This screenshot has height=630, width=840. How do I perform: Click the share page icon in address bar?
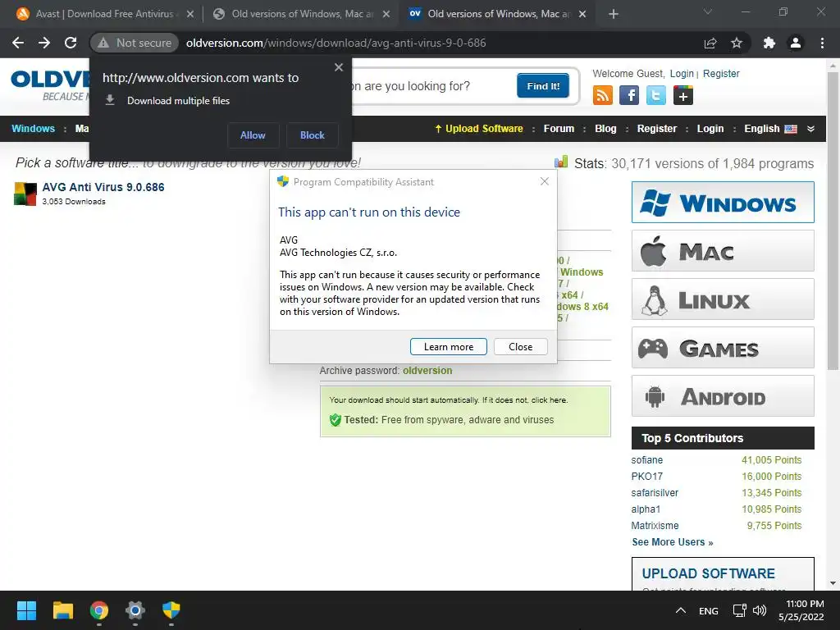click(710, 43)
